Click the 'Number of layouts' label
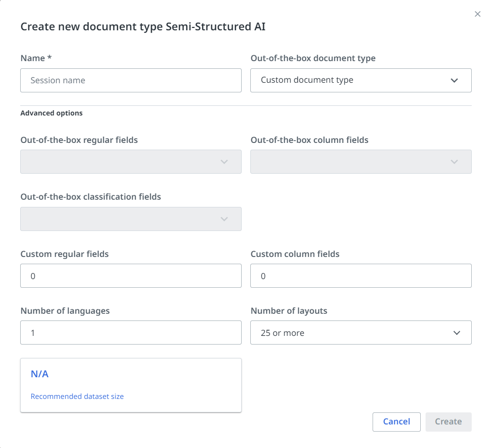The height and width of the screenshot is (448, 491). coord(289,311)
